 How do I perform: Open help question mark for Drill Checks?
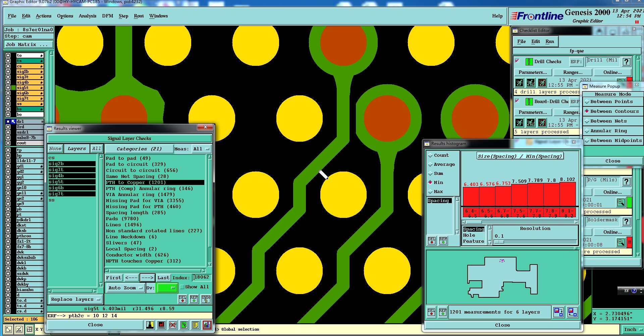(x=626, y=62)
